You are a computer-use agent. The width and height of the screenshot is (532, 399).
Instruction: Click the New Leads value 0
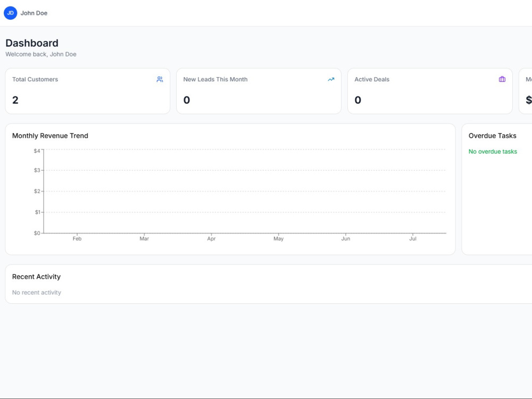click(187, 100)
